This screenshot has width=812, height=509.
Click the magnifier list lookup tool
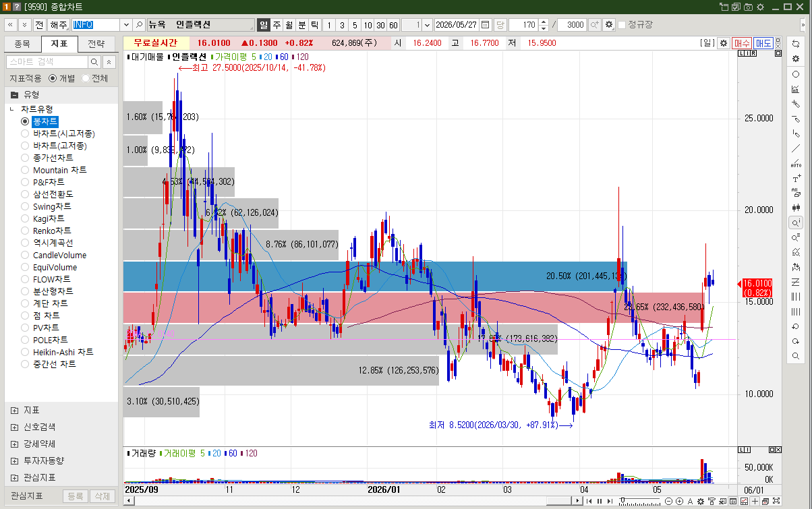(x=796, y=237)
